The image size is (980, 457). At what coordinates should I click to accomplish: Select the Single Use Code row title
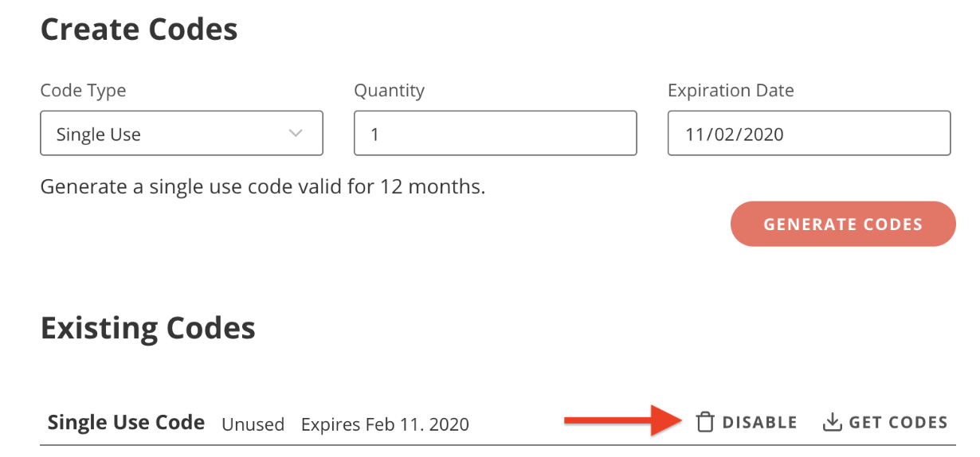click(126, 422)
